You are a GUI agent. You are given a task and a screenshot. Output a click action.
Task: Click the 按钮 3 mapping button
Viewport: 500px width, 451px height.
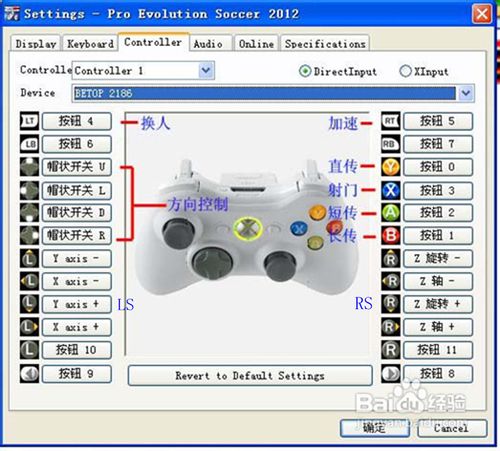click(x=438, y=190)
